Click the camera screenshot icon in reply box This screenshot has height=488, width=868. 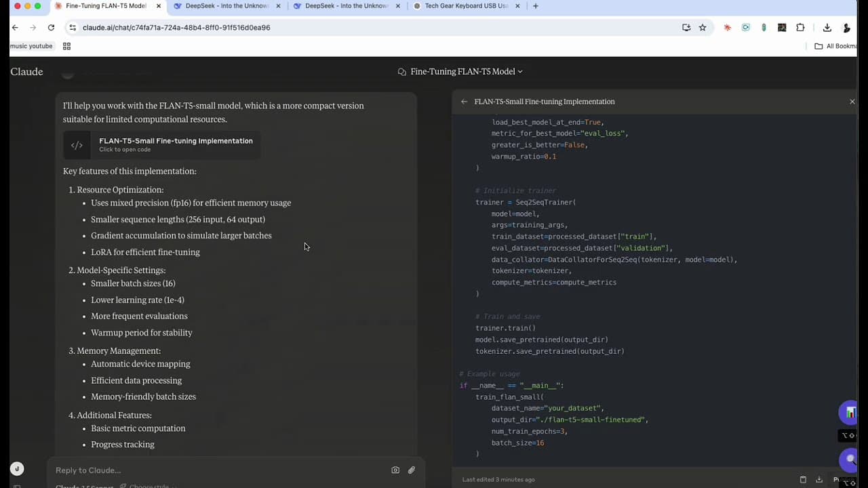[395, 470]
